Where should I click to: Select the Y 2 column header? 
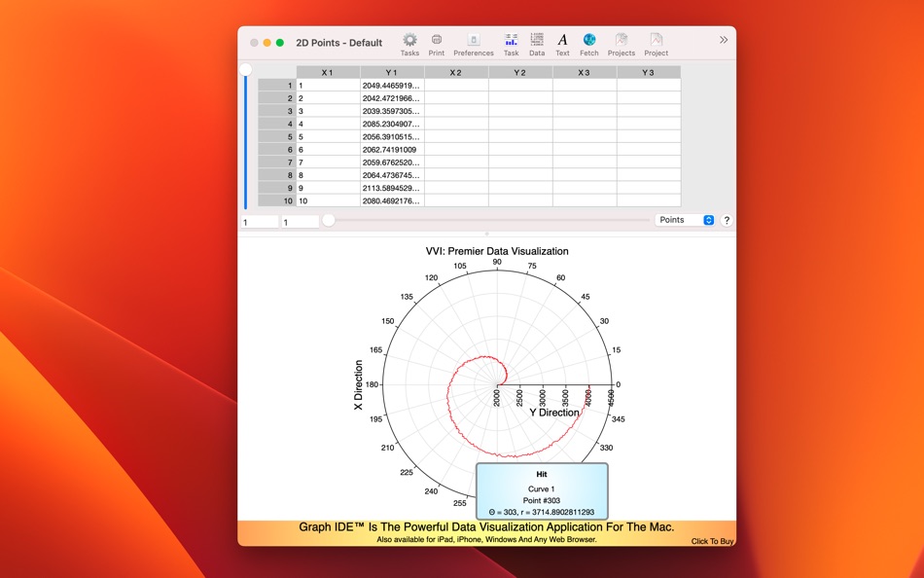[x=520, y=73]
